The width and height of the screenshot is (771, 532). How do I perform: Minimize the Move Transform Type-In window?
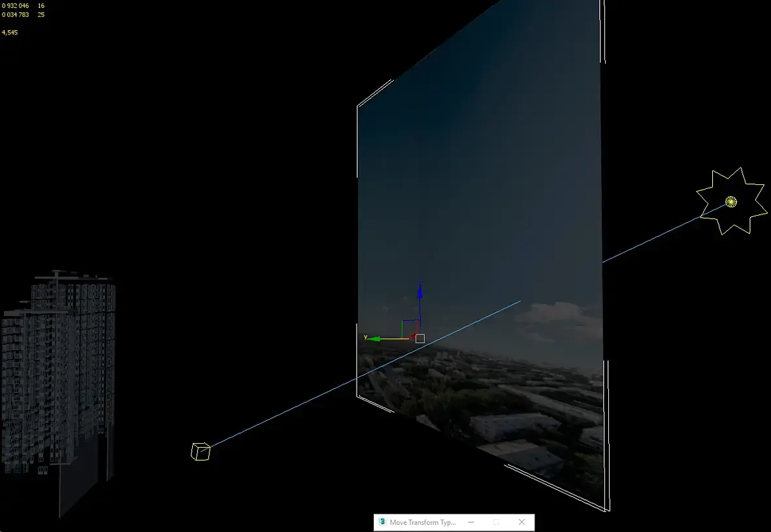pyautogui.click(x=471, y=522)
